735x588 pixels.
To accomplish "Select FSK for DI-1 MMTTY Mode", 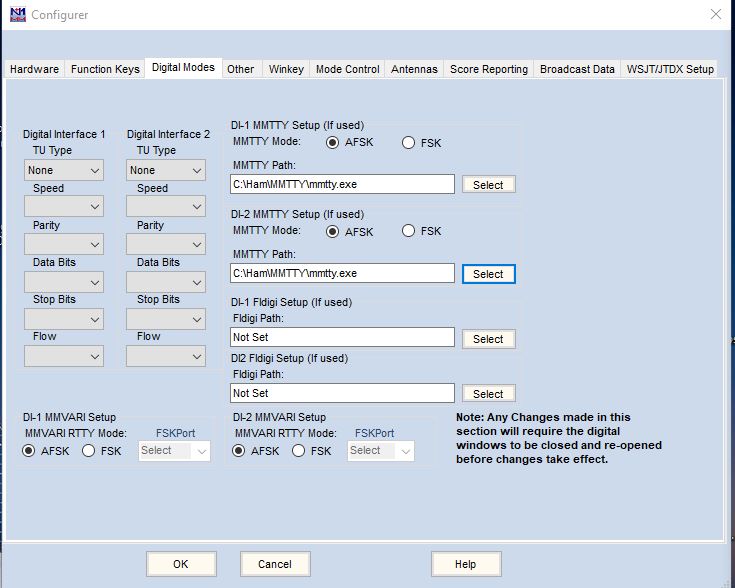I will point(408,143).
